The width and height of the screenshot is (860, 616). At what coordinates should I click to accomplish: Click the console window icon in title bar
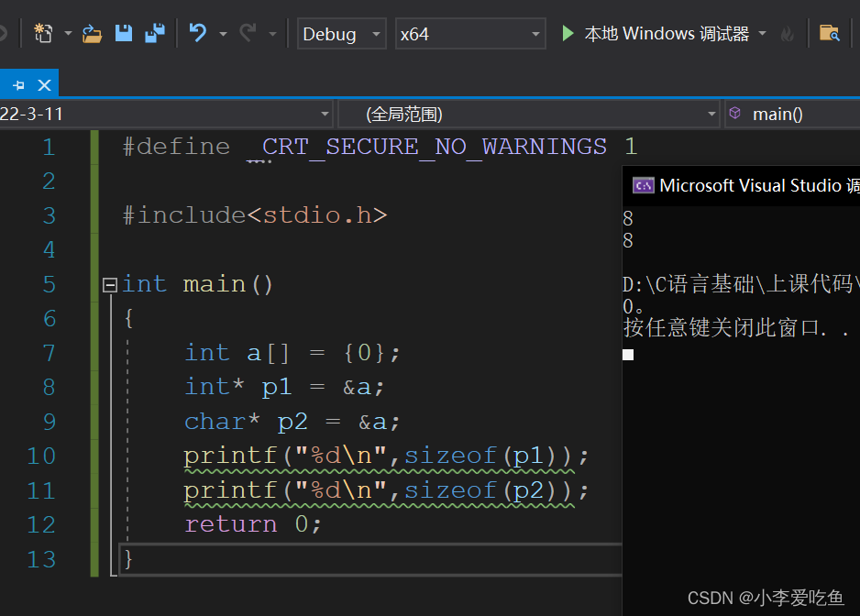click(644, 185)
